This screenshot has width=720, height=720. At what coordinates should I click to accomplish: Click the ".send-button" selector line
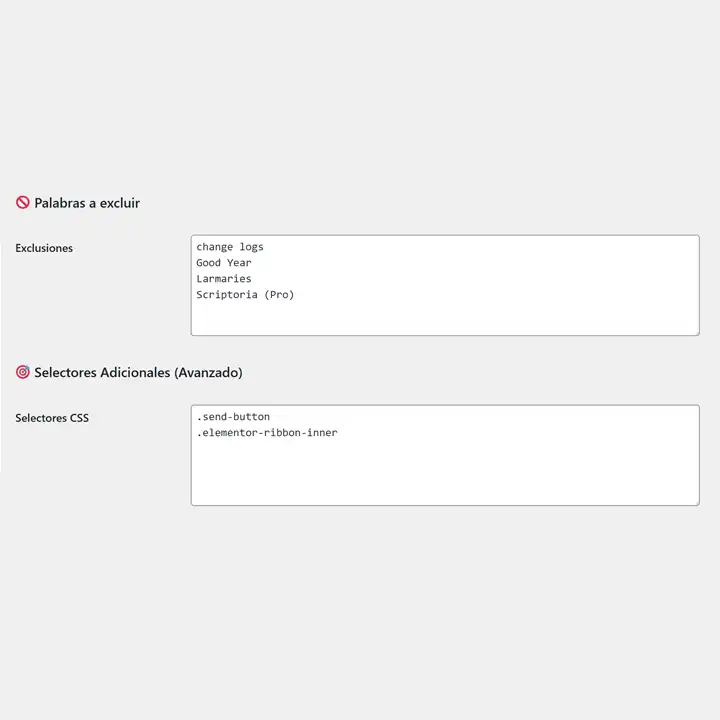pos(233,416)
